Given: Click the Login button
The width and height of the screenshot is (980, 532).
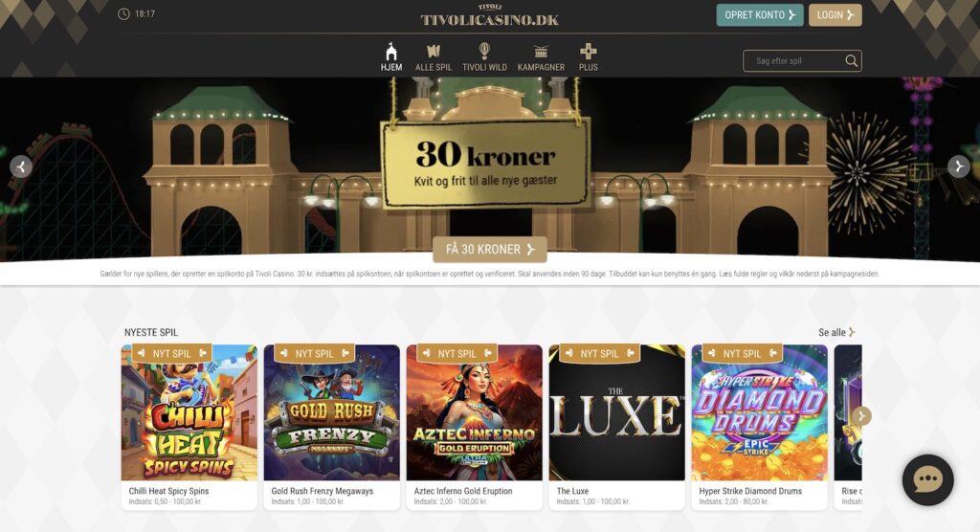Looking at the screenshot, I should (x=835, y=15).
